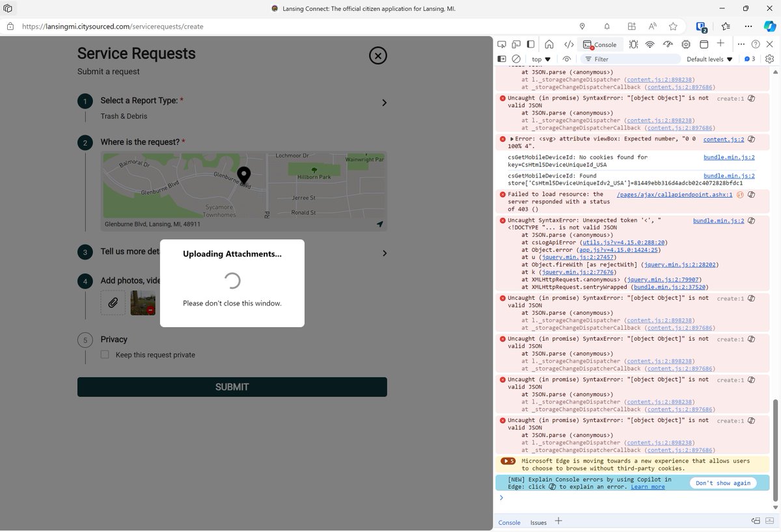Add a drawer tool with the bottom plus
781x532 pixels.
[558, 521]
